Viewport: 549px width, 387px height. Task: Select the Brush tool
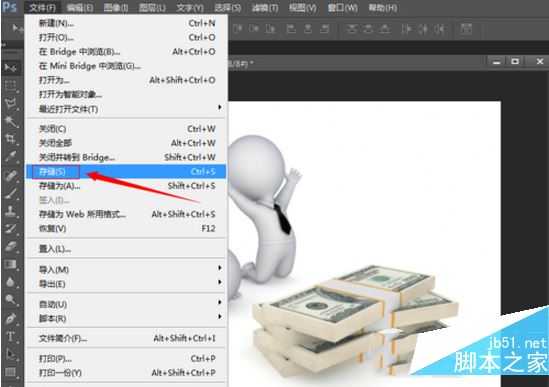click(x=11, y=193)
